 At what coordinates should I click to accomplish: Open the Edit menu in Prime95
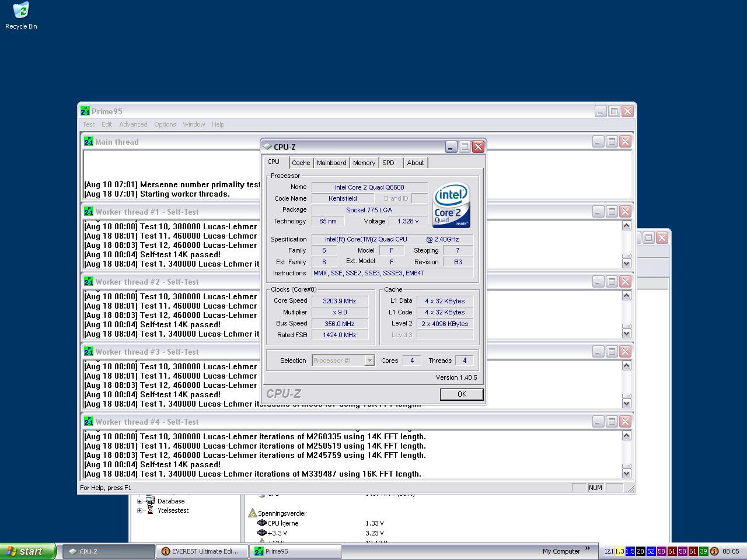coord(107,124)
